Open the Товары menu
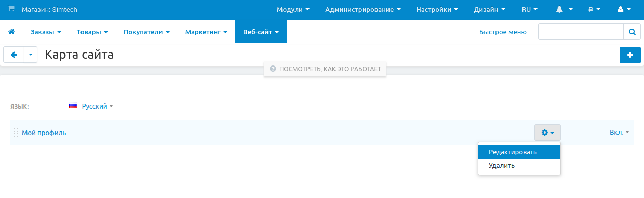644x198 pixels. point(92,32)
